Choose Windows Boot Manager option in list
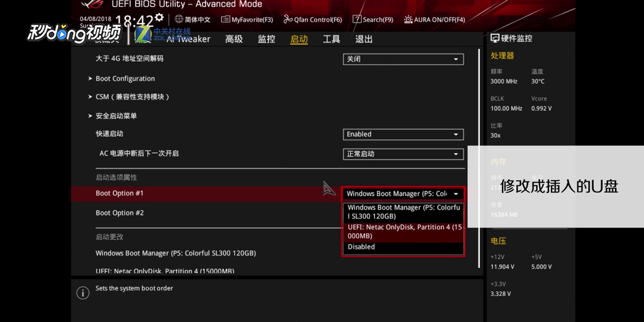This screenshot has width=644, height=322. [x=403, y=212]
